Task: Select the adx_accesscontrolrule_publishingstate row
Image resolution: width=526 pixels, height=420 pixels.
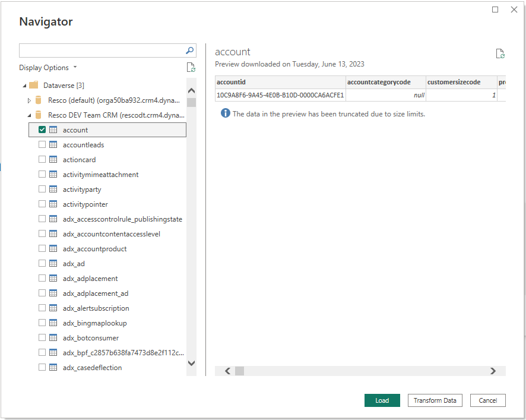Action: tap(107, 219)
